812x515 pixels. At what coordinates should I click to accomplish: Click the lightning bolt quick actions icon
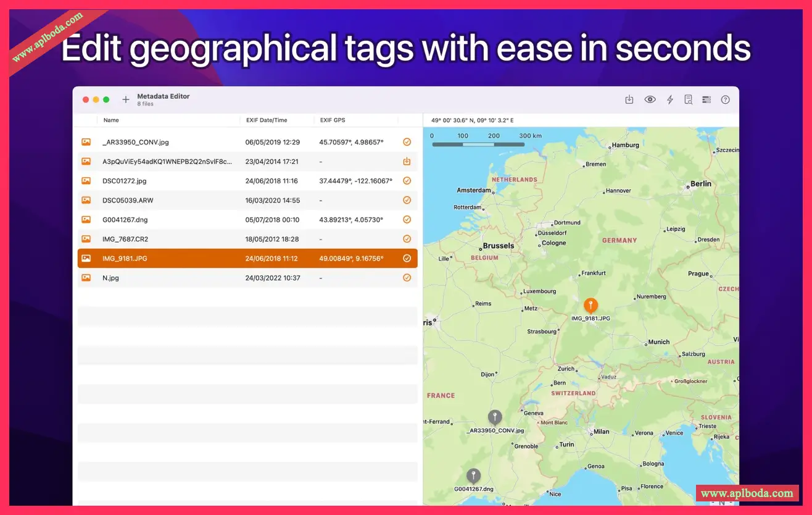[x=669, y=99]
